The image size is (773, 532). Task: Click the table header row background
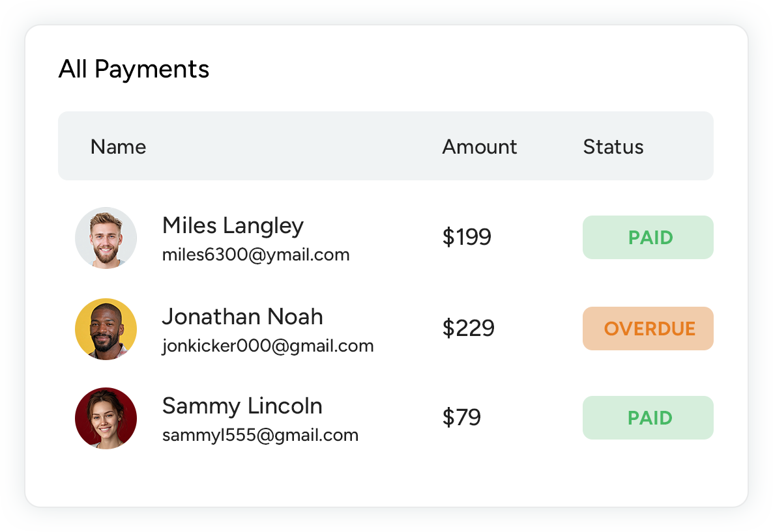tap(293, 147)
